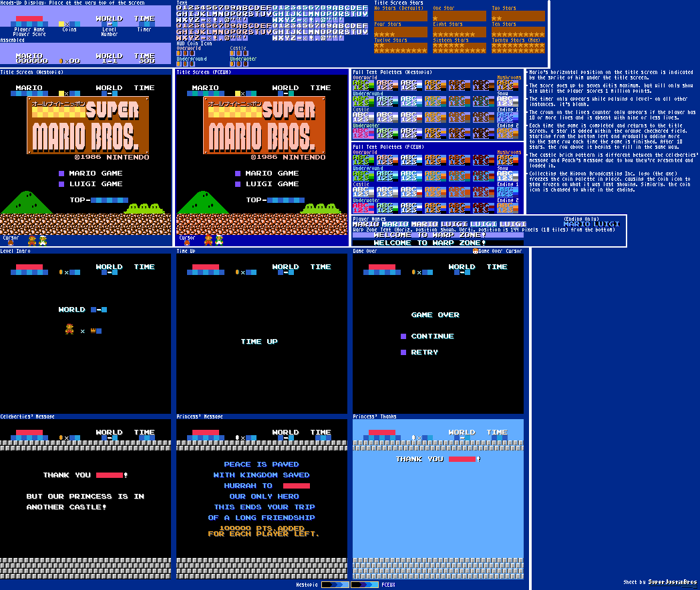700x590 pixels.
Task: Click bush in Nestopia title screen
Action: 144,208
